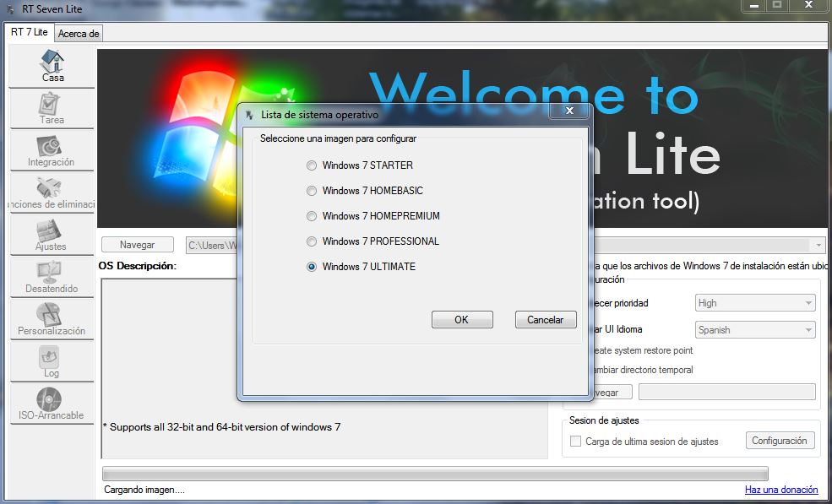Image resolution: width=832 pixels, height=504 pixels.
Task: Open the Ajustes tweaks section
Action: pos(52,236)
